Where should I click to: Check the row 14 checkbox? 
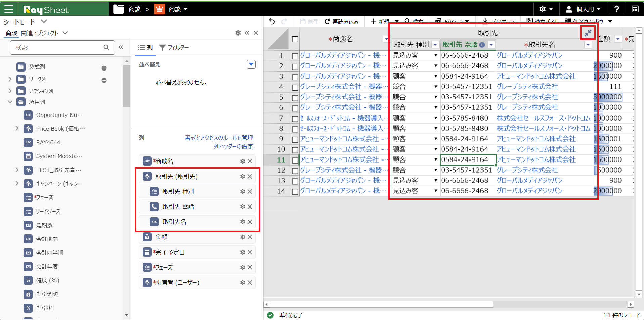tap(295, 191)
